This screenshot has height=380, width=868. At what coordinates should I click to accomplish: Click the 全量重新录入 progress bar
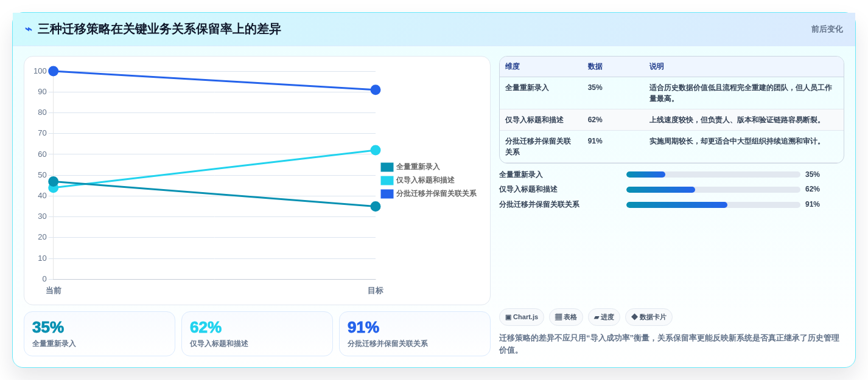(x=713, y=174)
